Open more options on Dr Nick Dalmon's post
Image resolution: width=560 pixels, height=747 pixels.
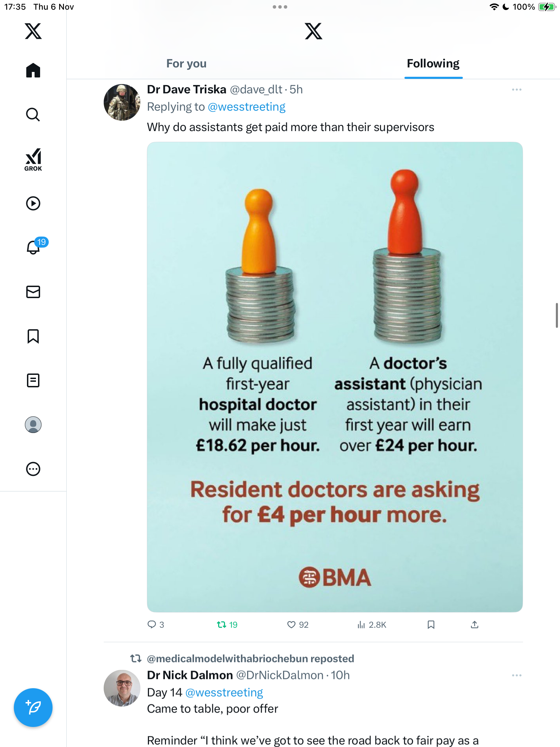point(516,675)
